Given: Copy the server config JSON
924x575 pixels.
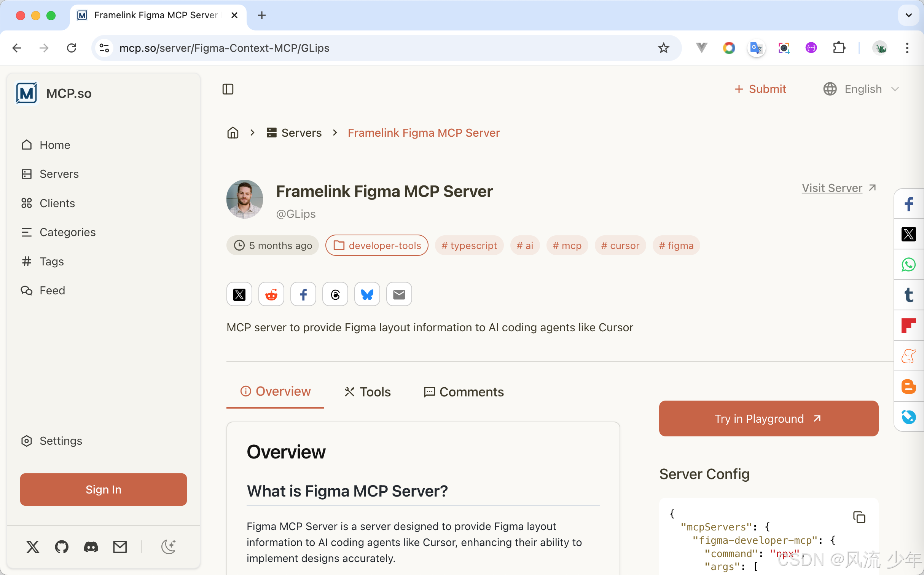Looking at the screenshot, I should [859, 517].
